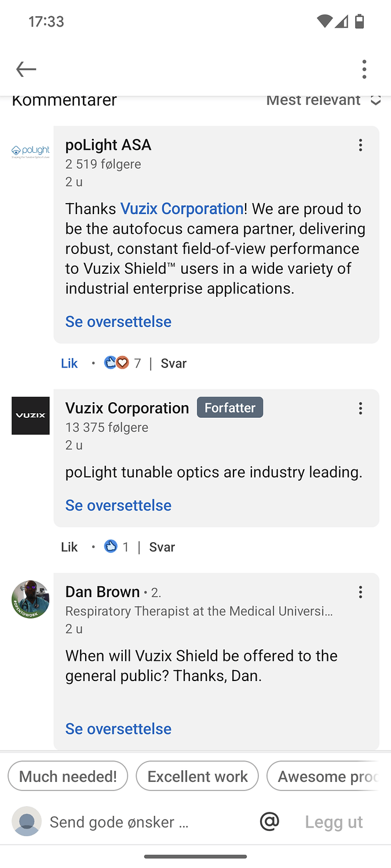This screenshot has width=391, height=868.
Task: Tap Svar under poLight ASA comment
Action: pyautogui.click(x=173, y=363)
